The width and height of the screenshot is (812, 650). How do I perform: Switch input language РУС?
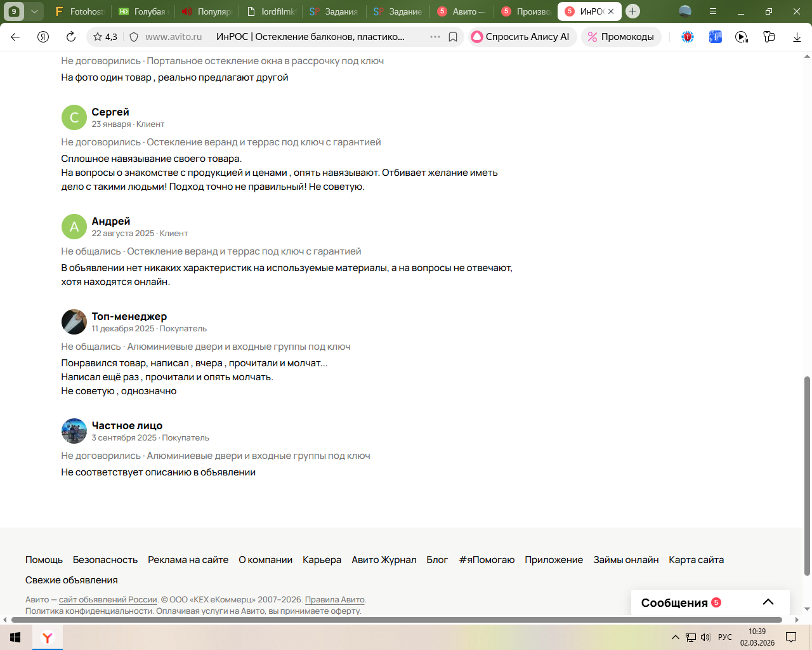tap(725, 637)
